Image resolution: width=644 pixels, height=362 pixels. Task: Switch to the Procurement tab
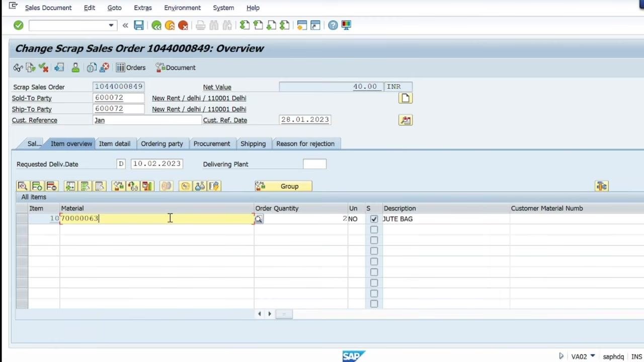(x=212, y=144)
